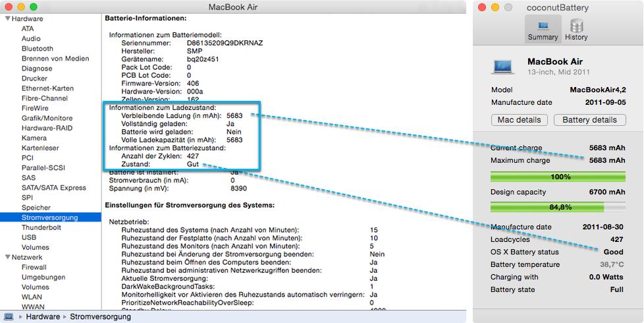The width and height of the screenshot is (644, 323).
Task: Select Drucker in the sidebar
Action: 34,78
